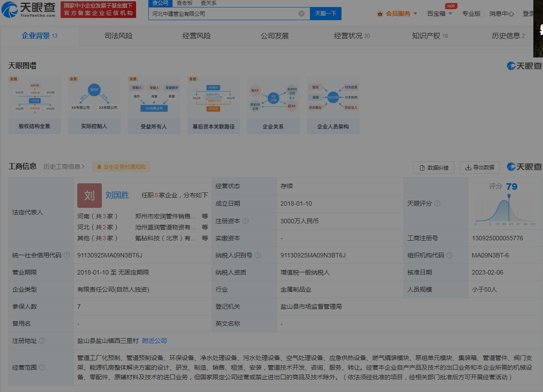The image size is (543, 392).
Task: Click credit code 91130925MA09N3BT6J under 统一社会信用代码
Action: coord(110,255)
